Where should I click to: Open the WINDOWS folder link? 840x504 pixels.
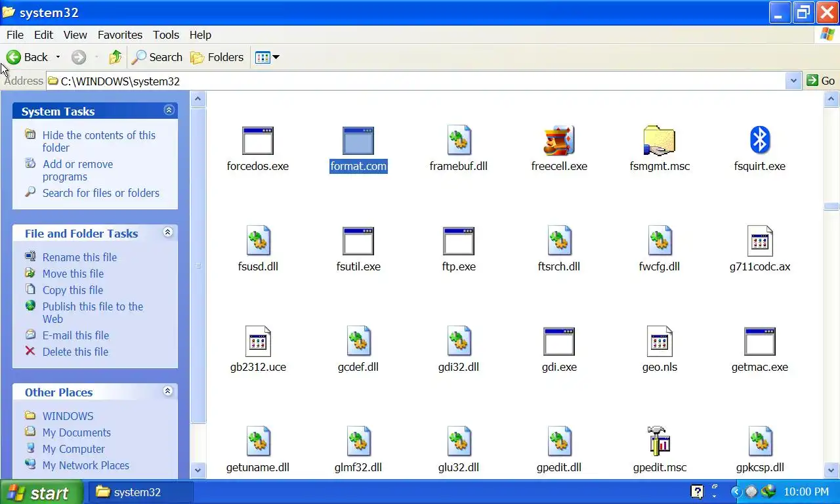68,416
